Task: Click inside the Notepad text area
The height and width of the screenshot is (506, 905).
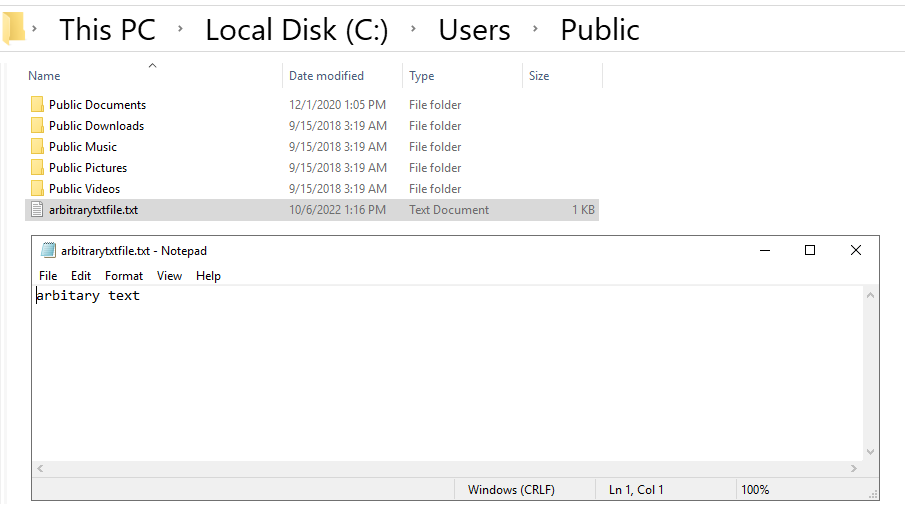Action: tap(447, 373)
